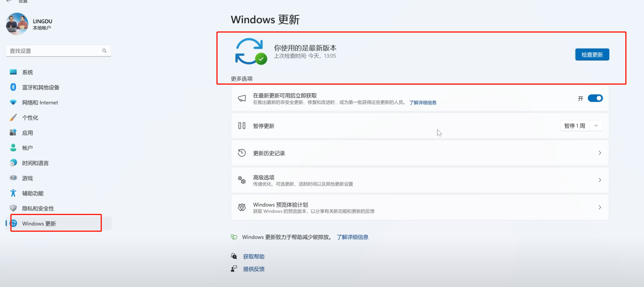Click the paintbrush icon for 个性化

tap(13, 118)
